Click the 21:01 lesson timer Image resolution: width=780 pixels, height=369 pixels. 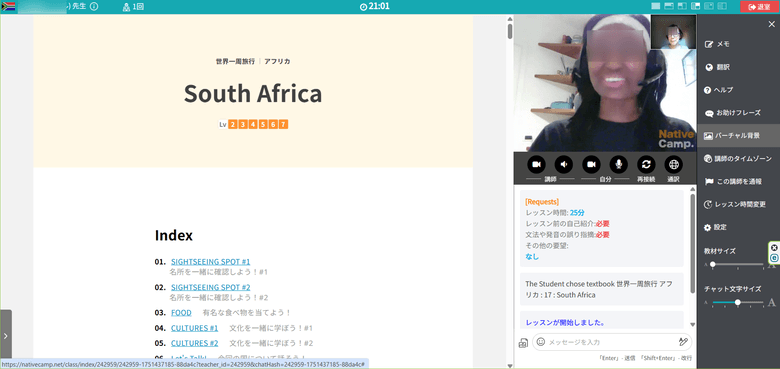(375, 6)
